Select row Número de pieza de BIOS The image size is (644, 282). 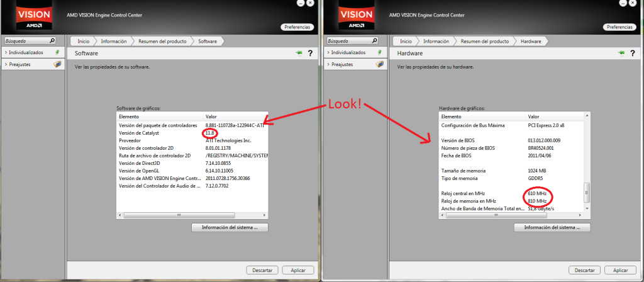pyautogui.click(x=511, y=148)
